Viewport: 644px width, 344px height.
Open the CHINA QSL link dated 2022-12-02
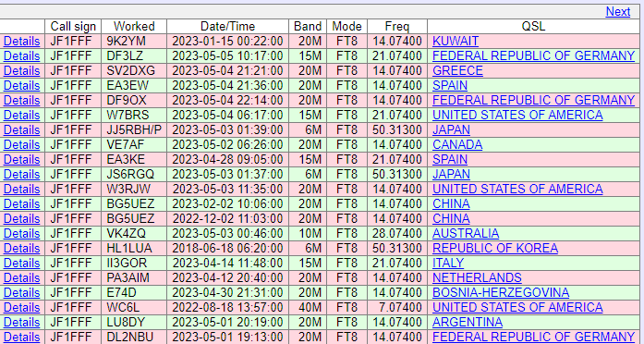point(451,218)
